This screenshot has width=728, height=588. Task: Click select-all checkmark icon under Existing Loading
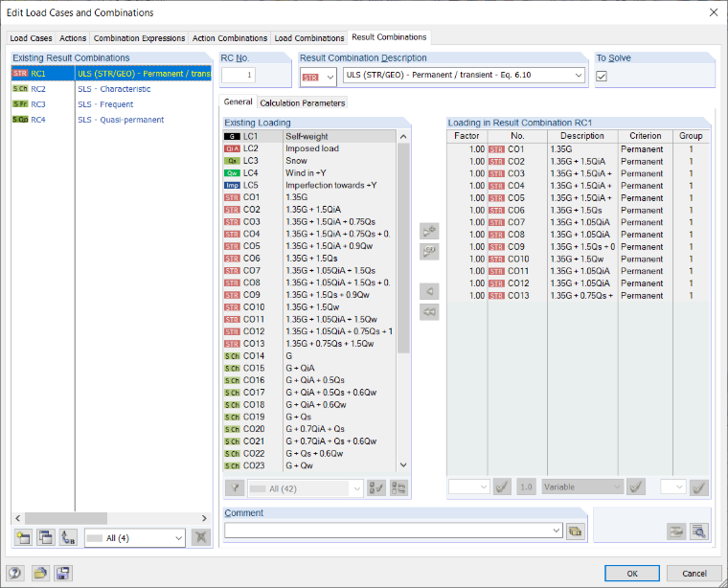376,488
